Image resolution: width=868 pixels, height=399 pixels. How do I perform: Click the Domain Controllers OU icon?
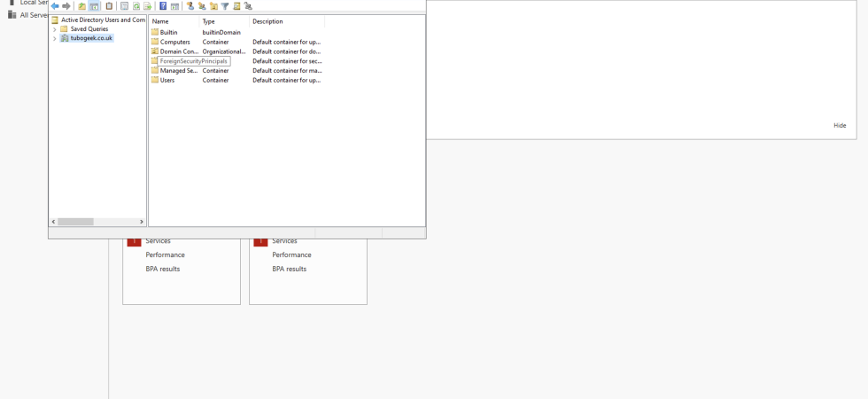point(155,51)
